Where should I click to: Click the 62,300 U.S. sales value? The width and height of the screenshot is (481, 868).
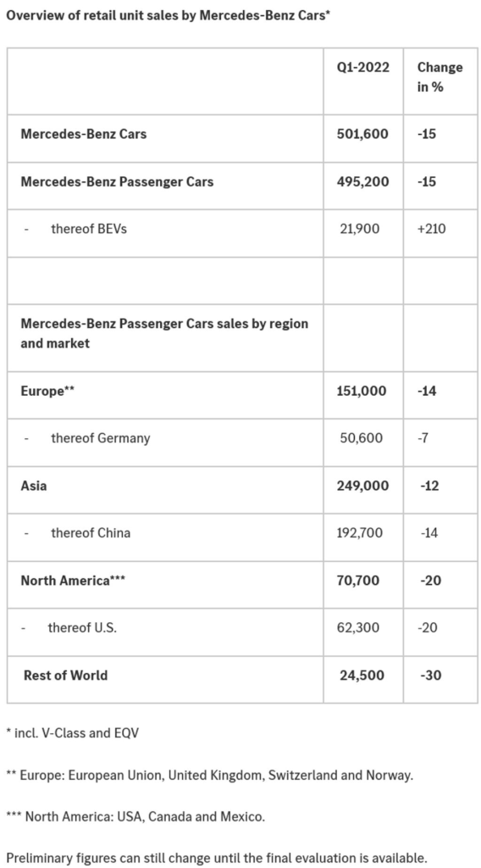(359, 628)
